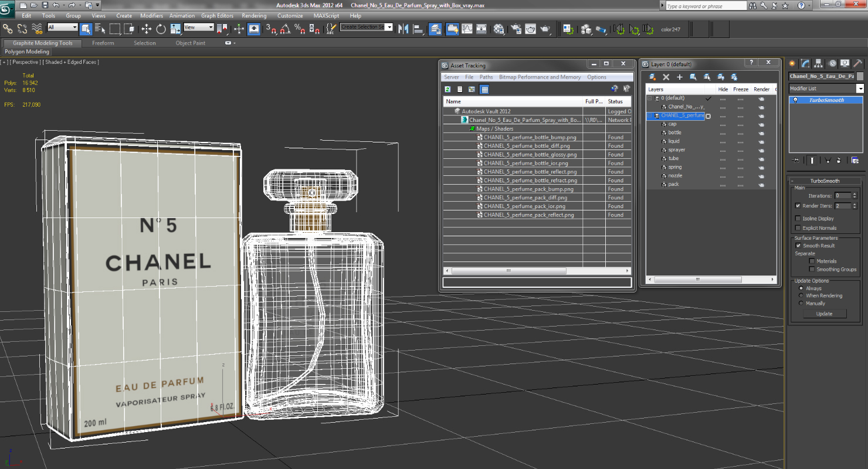Switch to the Create command panel tab
The width and height of the screenshot is (868, 469).
click(x=792, y=63)
